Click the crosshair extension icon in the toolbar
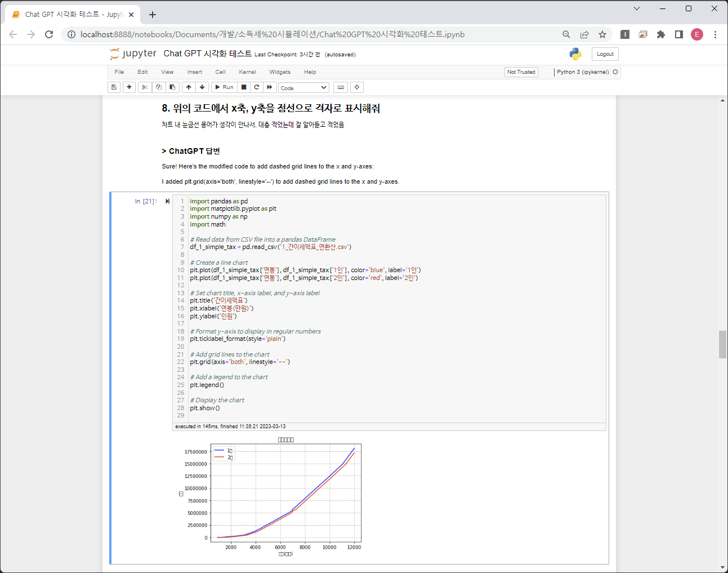728x573 pixels. pos(356,87)
